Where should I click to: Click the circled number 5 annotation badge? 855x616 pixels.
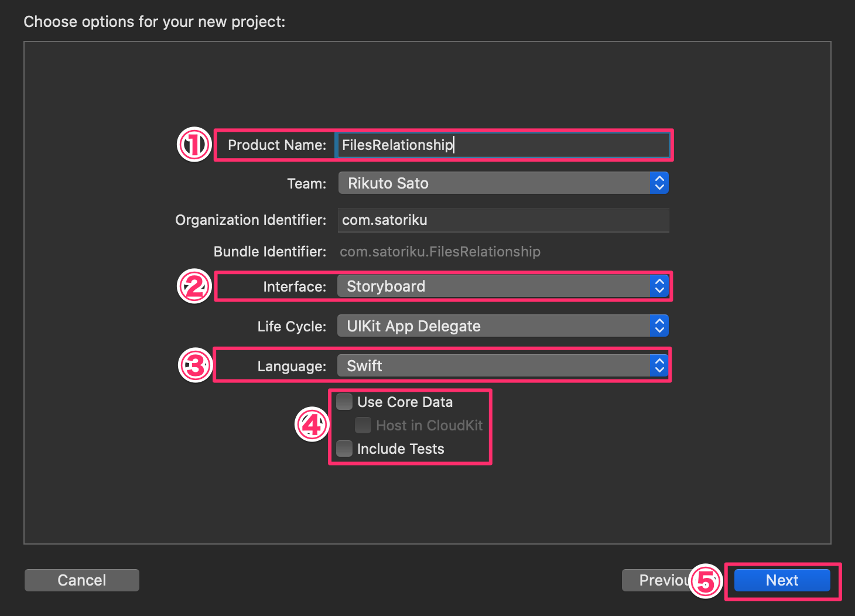(706, 581)
